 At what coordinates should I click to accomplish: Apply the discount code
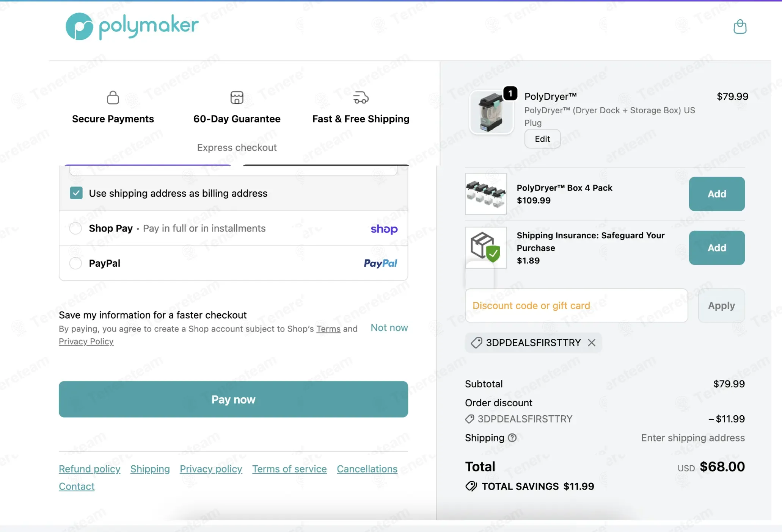pyautogui.click(x=721, y=306)
